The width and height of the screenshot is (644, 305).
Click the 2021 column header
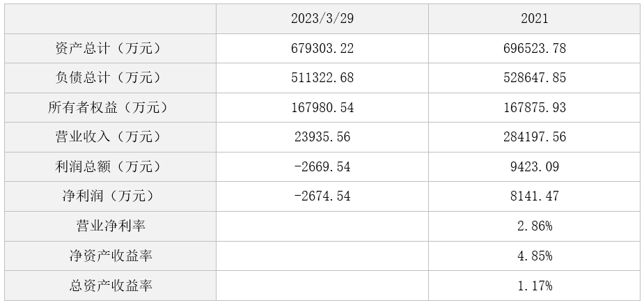pos(534,19)
